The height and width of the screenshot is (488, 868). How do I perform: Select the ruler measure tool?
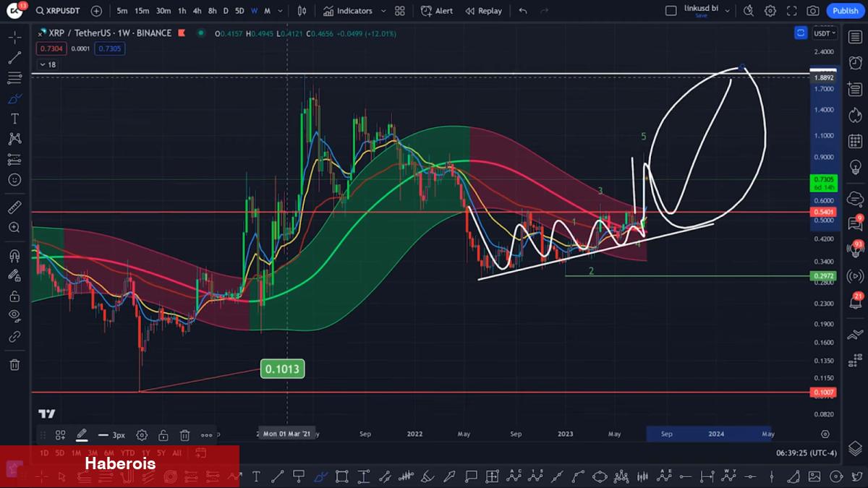[14, 207]
